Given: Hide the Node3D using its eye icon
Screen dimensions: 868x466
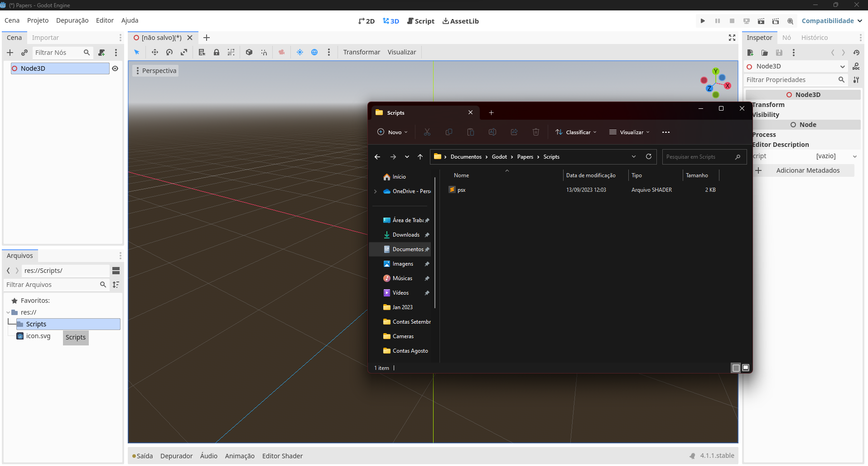Looking at the screenshot, I should [x=115, y=68].
